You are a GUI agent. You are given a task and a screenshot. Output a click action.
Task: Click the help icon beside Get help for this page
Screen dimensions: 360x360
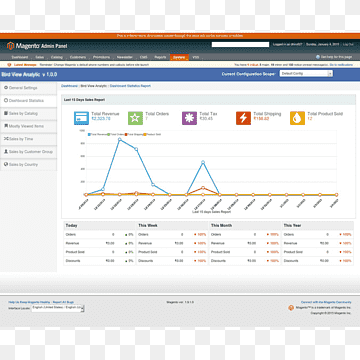click(x=318, y=57)
